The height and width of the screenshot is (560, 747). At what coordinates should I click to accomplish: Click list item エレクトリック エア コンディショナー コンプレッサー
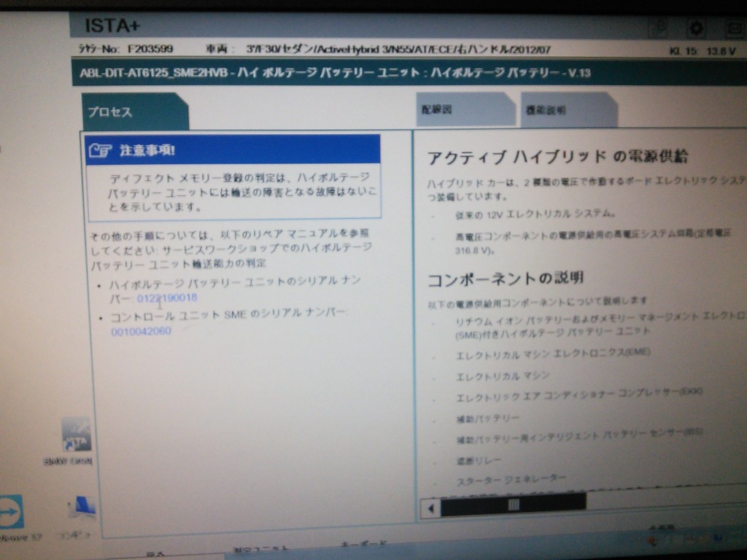579,394
